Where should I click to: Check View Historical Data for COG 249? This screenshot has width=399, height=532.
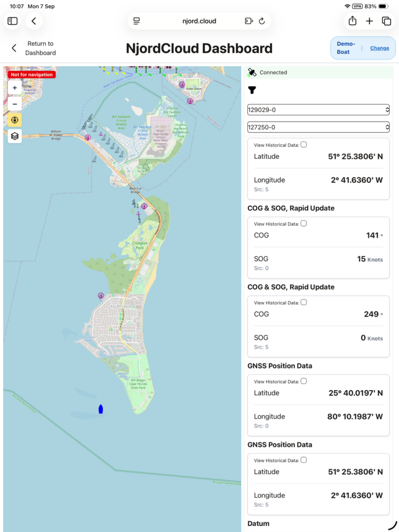click(303, 302)
